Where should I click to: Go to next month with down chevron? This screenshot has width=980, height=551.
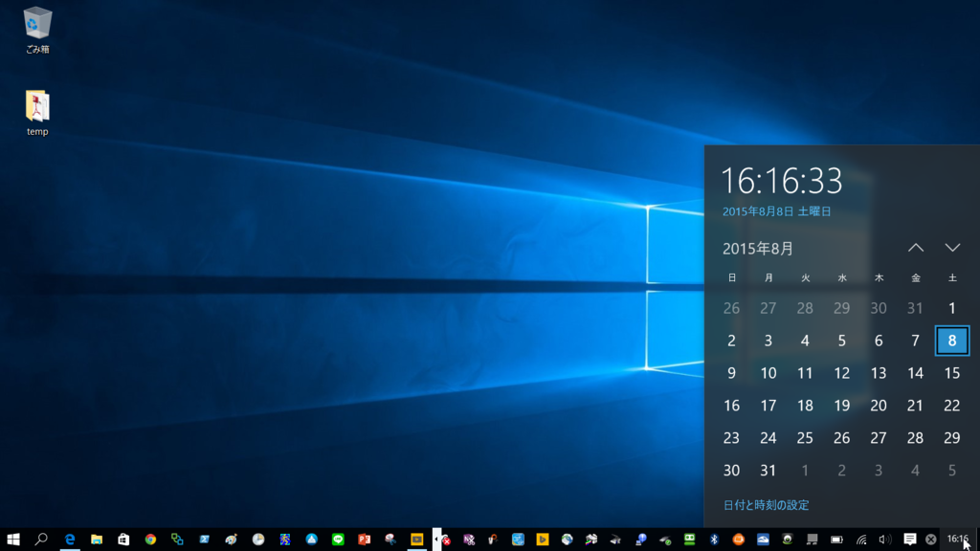click(x=952, y=248)
